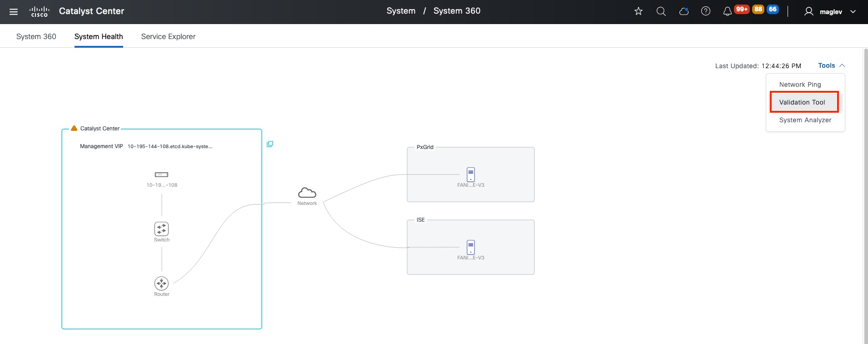Choose Network Ping from Tools menu
The height and width of the screenshot is (344, 868).
800,85
